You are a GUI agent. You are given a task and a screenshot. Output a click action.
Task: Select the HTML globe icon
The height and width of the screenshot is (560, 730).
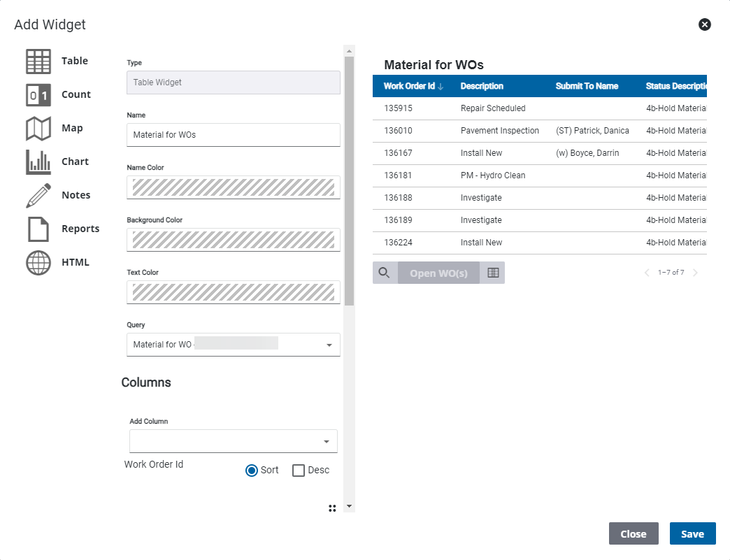[x=38, y=263]
